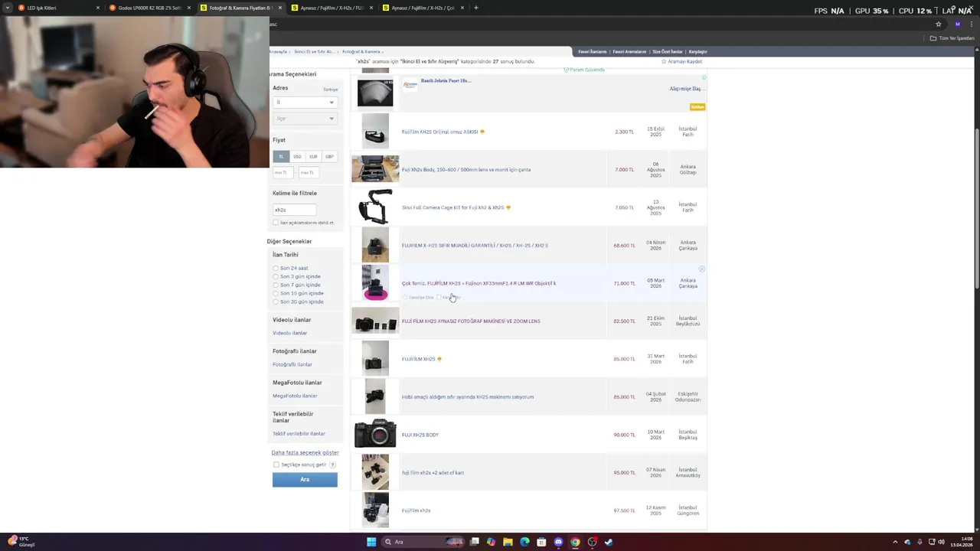Expand Daha fazla seçenek göster

(305, 452)
